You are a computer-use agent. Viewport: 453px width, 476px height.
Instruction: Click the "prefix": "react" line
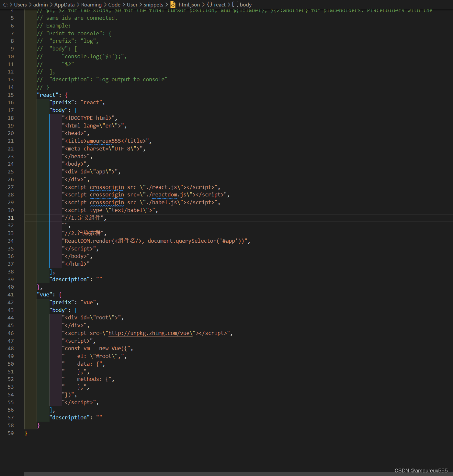click(x=77, y=102)
